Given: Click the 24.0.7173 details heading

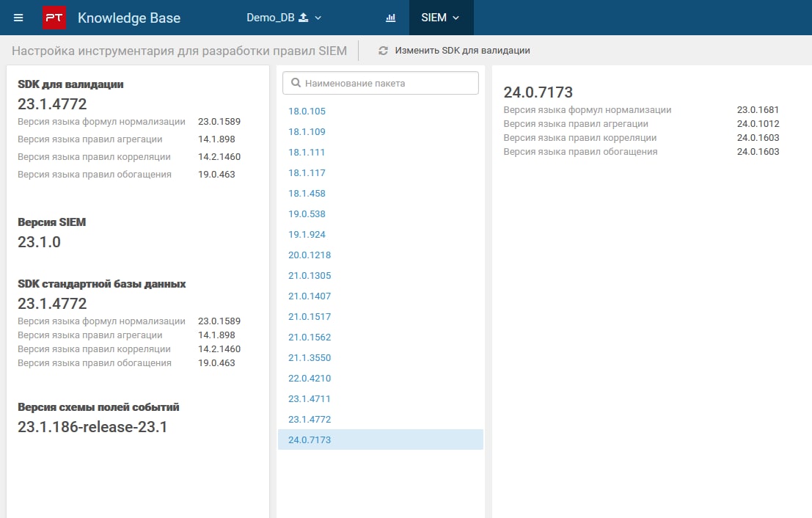Looking at the screenshot, I should pyautogui.click(x=538, y=92).
